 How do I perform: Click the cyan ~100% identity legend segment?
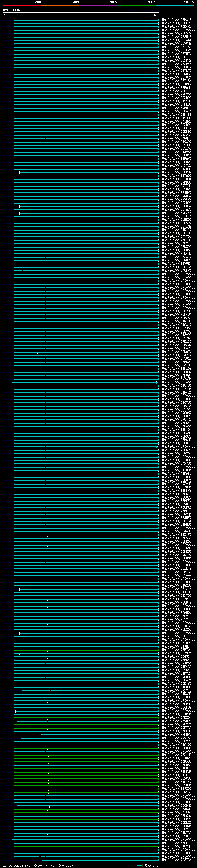tap(175, 6)
